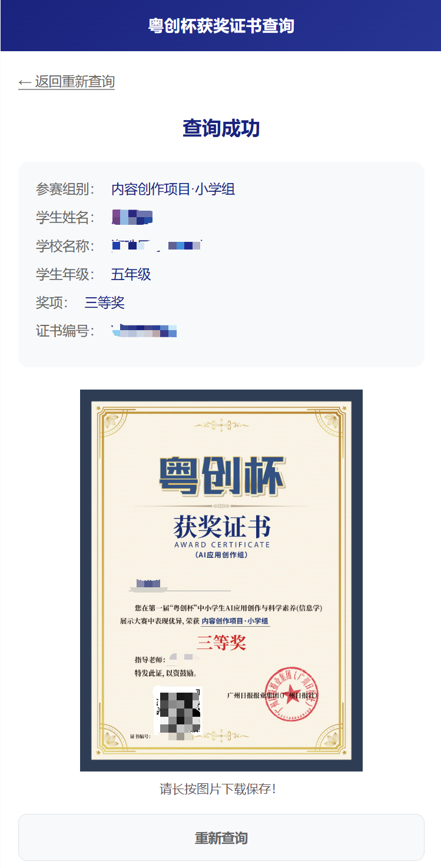
Task: Click the blurred 学校名称 value
Action: coord(157,245)
